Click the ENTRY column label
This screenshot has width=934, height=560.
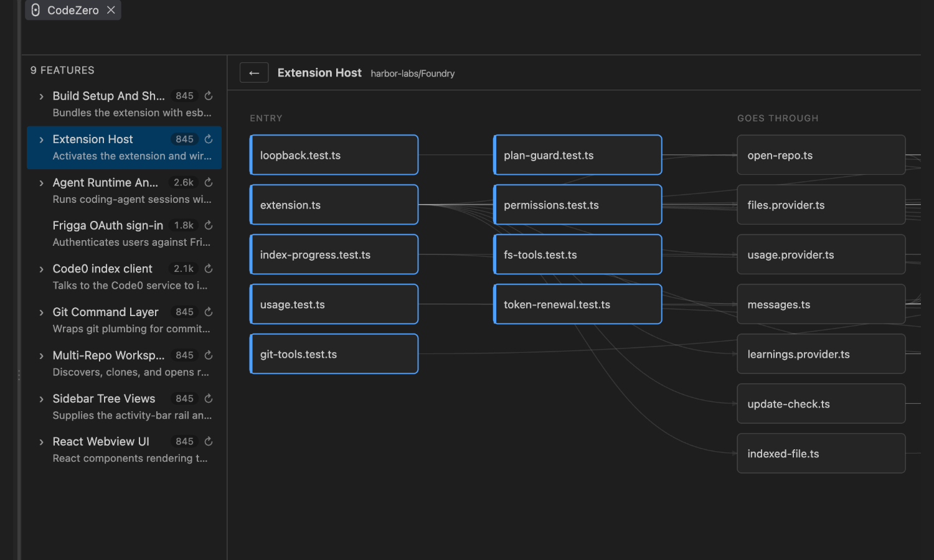pos(266,118)
